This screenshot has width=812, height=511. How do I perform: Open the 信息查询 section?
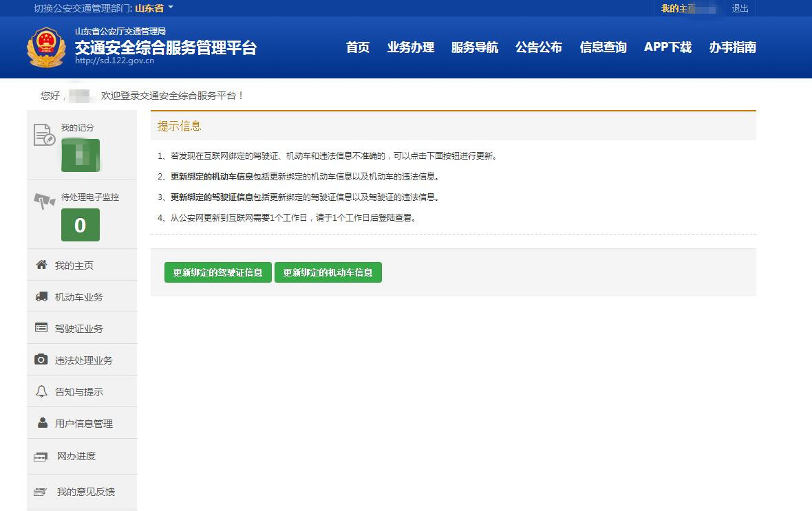point(603,47)
